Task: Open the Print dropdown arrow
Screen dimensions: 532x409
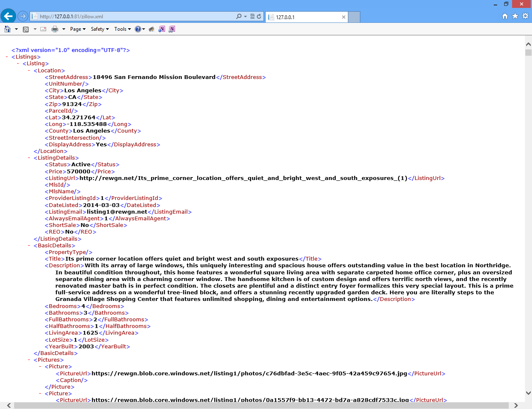Action: pos(64,29)
